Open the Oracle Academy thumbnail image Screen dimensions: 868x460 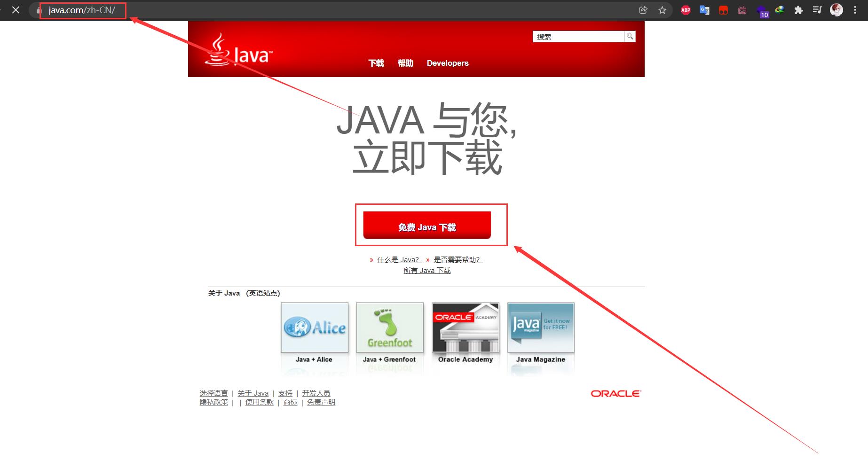click(x=466, y=327)
